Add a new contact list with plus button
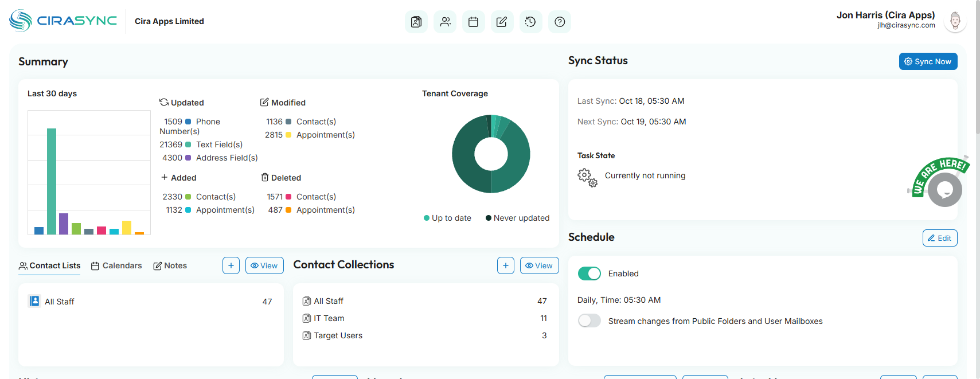Screen dimensions: 980x379 pos(231,265)
